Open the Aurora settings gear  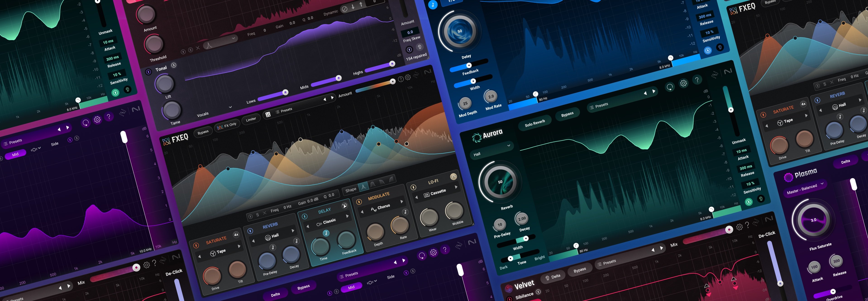point(683,83)
